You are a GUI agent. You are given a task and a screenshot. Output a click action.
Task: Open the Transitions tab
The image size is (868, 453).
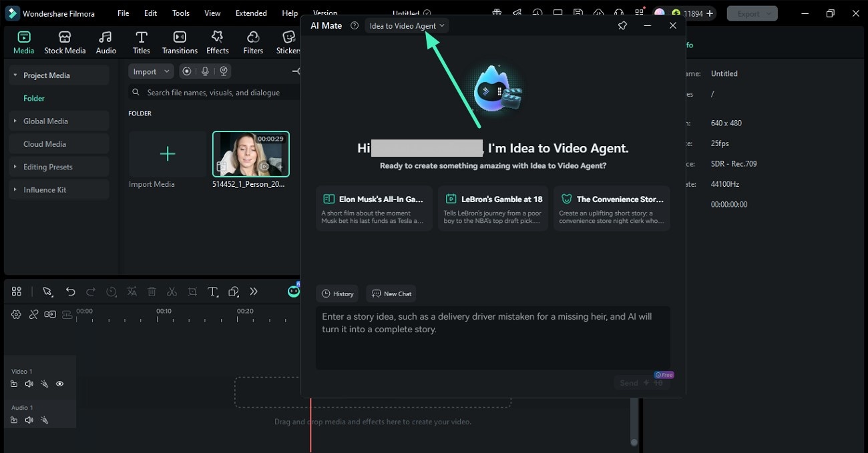click(180, 42)
